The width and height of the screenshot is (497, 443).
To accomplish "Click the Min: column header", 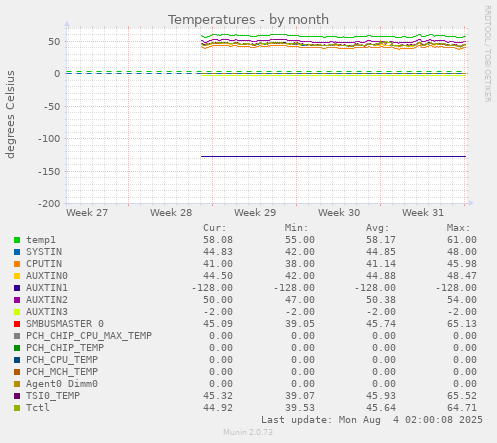I will (296, 228).
